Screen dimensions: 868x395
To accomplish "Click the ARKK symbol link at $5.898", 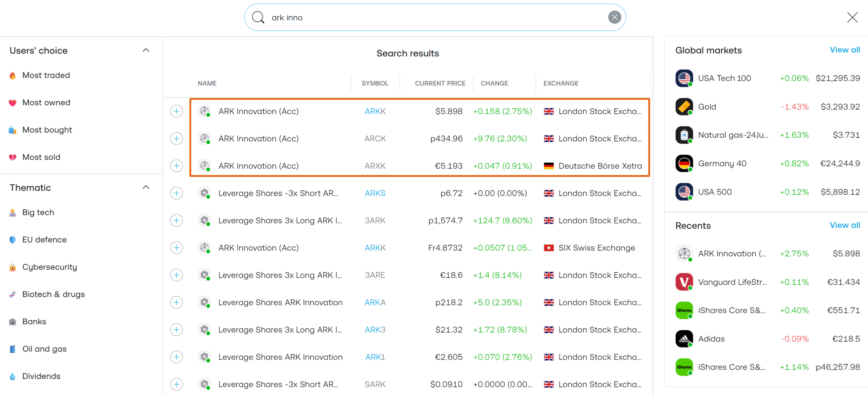I will click(375, 111).
